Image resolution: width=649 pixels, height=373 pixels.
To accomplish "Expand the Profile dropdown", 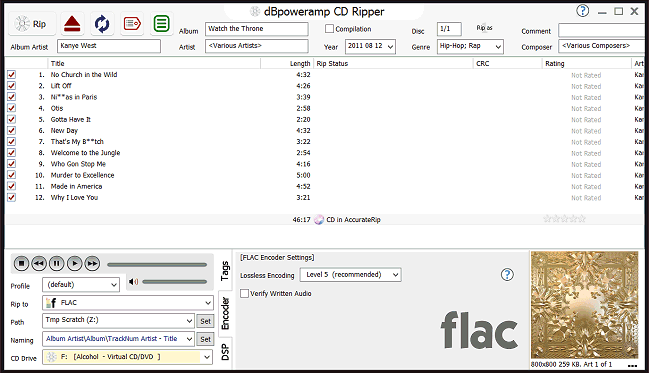I will pyautogui.click(x=114, y=285).
